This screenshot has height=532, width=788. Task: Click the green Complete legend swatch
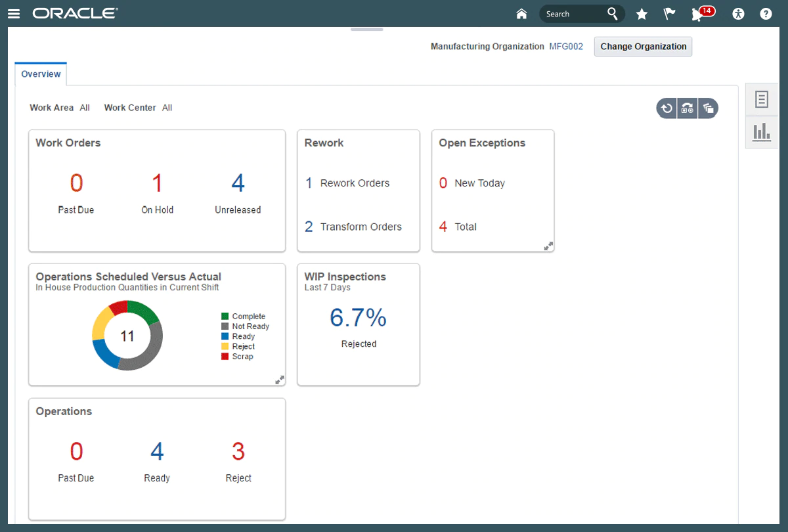225,317
